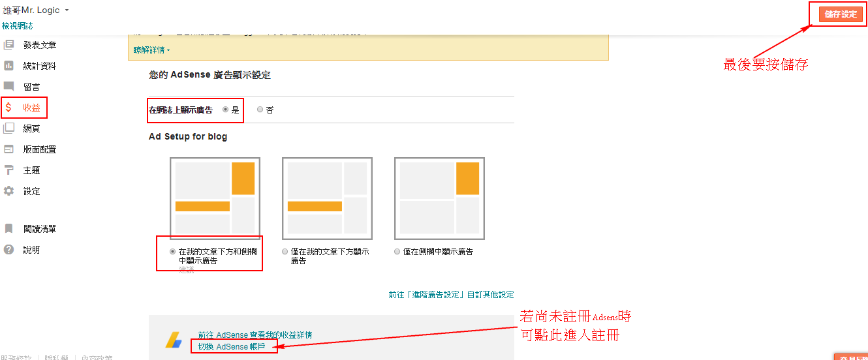The image size is (868, 360).
Task: Select ads below posts and in sidebar option
Action: 172,251
